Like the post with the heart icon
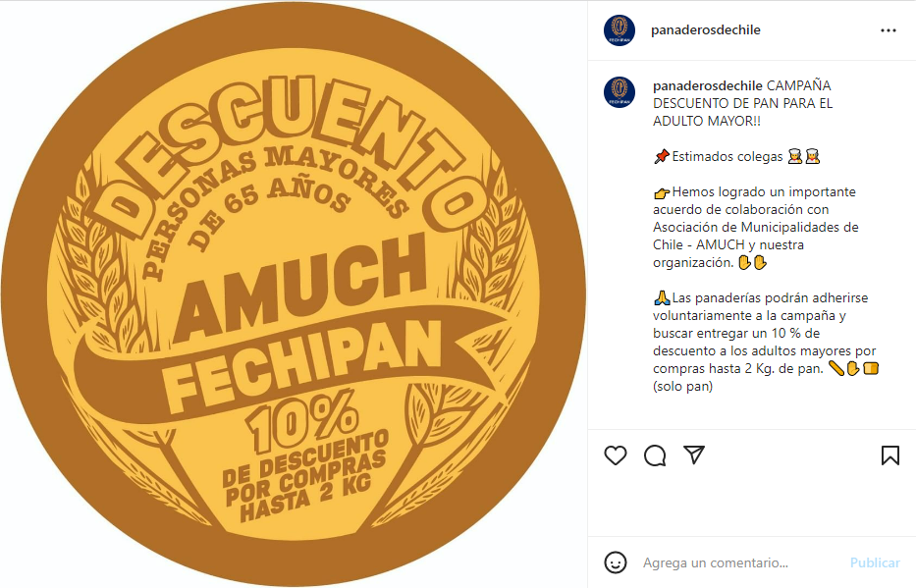 pyautogui.click(x=616, y=455)
